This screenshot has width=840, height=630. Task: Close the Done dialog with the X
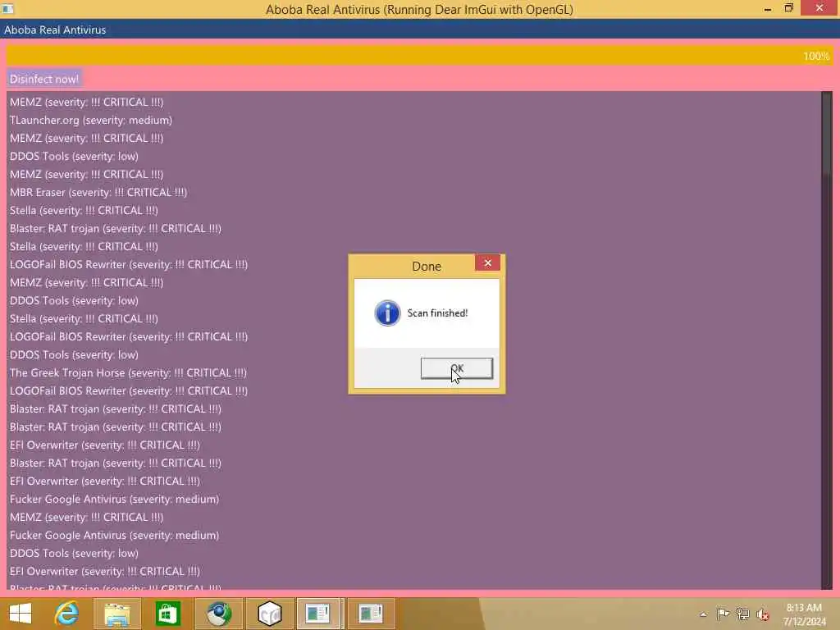[487, 263]
